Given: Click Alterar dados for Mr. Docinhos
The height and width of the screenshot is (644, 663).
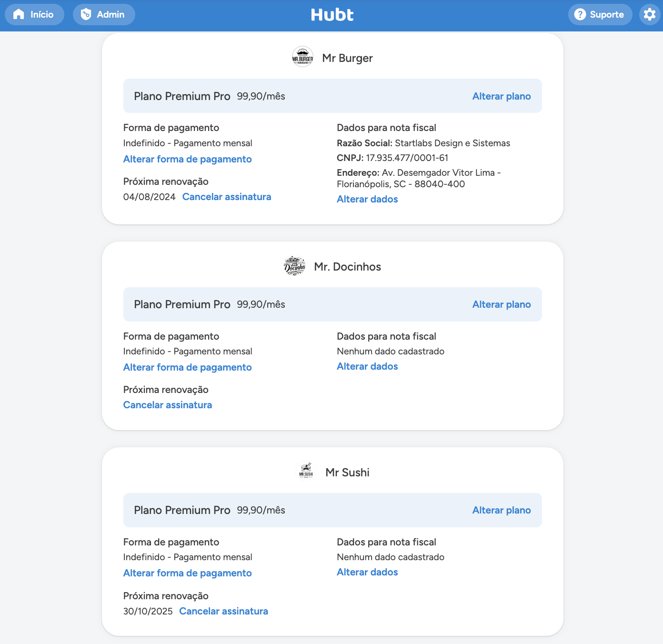Looking at the screenshot, I should tap(367, 366).
